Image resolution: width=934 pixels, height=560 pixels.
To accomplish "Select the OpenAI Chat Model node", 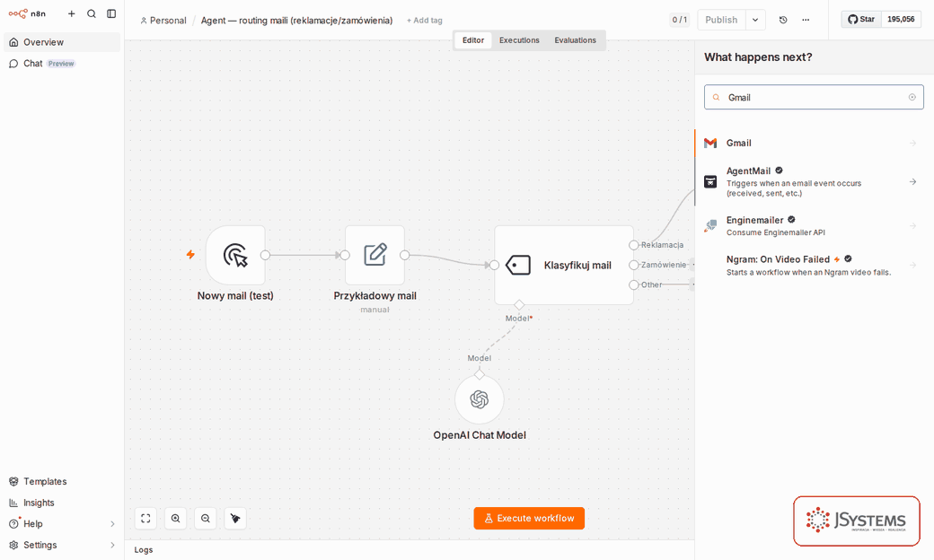I will pyautogui.click(x=480, y=399).
